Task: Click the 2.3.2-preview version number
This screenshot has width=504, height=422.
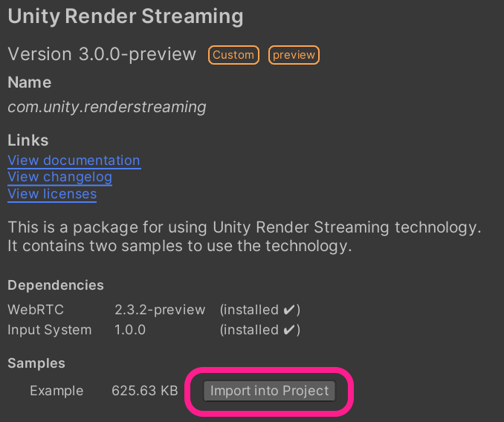Action: (x=159, y=309)
